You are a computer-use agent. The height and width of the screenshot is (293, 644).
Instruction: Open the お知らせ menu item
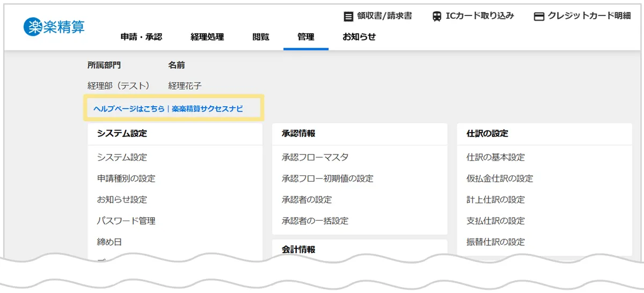(359, 37)
